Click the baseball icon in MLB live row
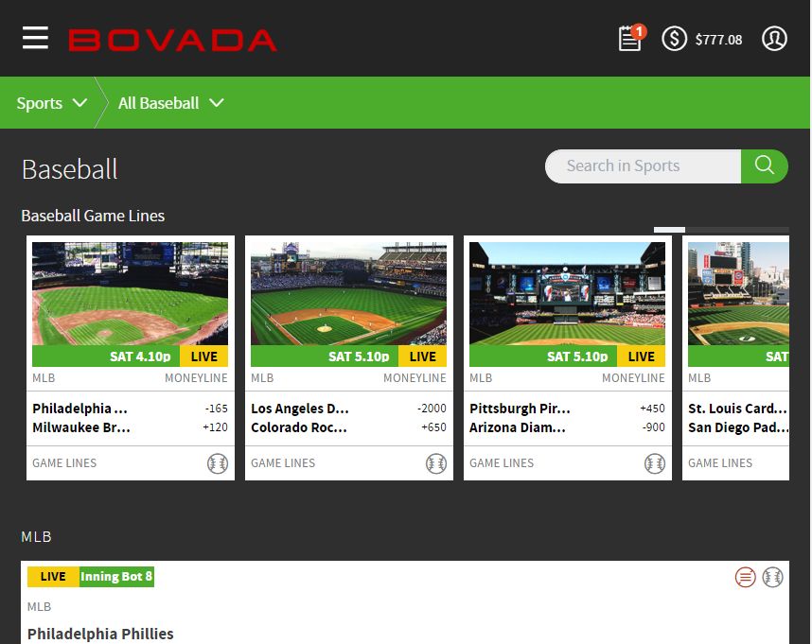Viewport: 812px width, 644px height. (772, 577)
